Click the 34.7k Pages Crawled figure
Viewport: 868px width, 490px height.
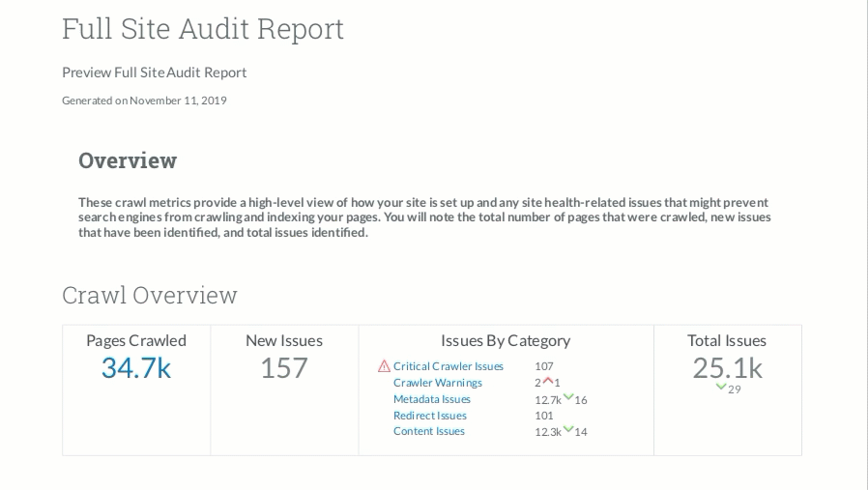[x=136, y=368]
